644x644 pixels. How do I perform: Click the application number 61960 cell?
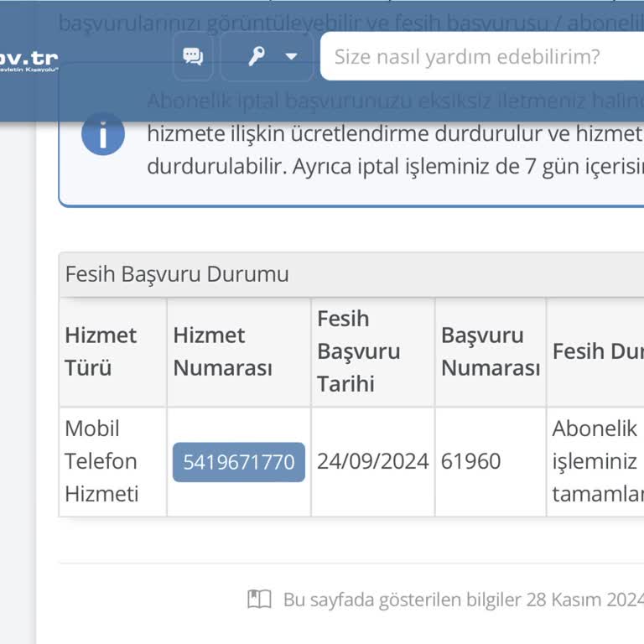(491, 462)
